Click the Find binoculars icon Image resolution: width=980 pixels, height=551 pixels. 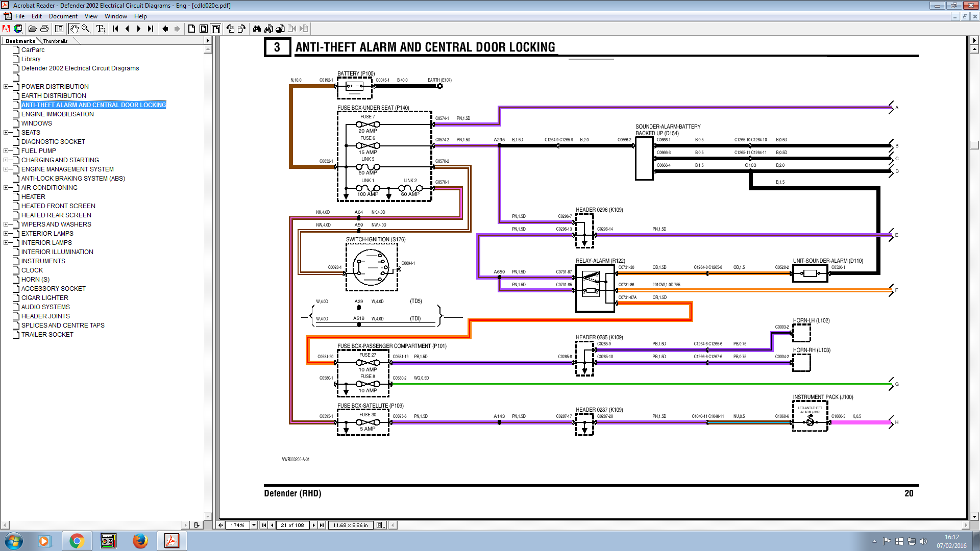point(257,29)
